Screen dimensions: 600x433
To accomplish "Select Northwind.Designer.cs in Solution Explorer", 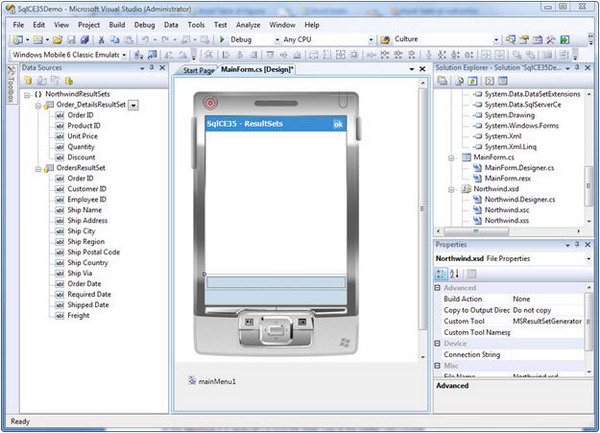I will (x=520, y=200).
